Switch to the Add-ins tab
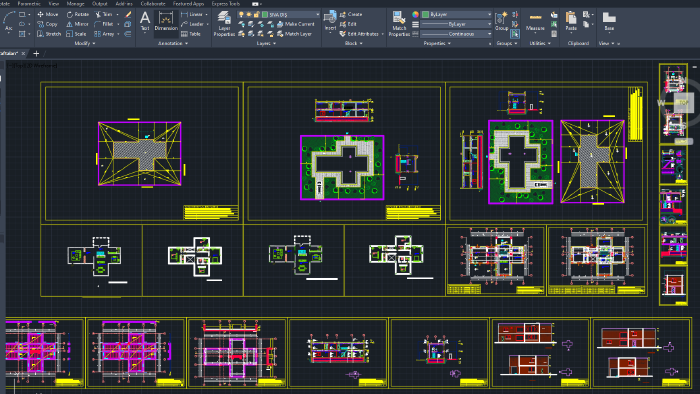The image size is (700, 394). click(124, 4)
